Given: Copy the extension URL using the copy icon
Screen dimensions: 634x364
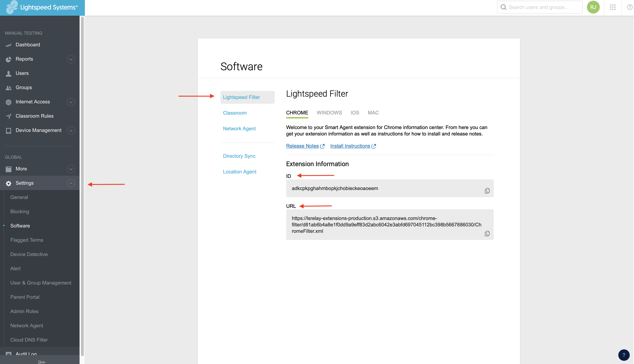Looking at the screenshot, I should click(487, 234).
